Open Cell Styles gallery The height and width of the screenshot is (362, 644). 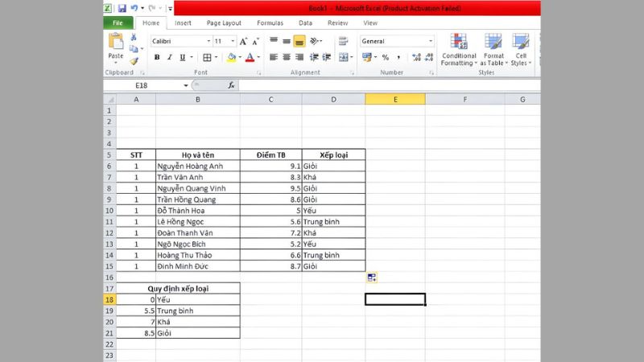pyautogui.click(x=521, y=49)
